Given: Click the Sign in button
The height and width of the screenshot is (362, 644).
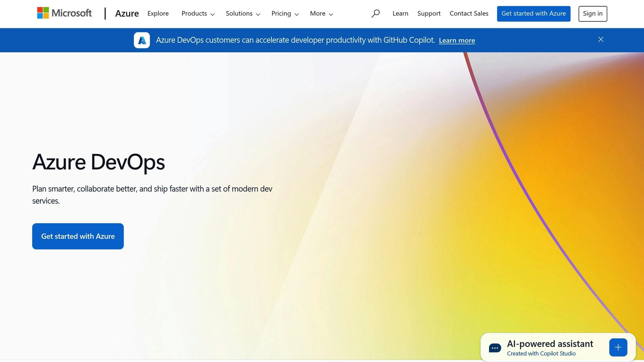Looking at the screenshot, I should coord(593,14).
